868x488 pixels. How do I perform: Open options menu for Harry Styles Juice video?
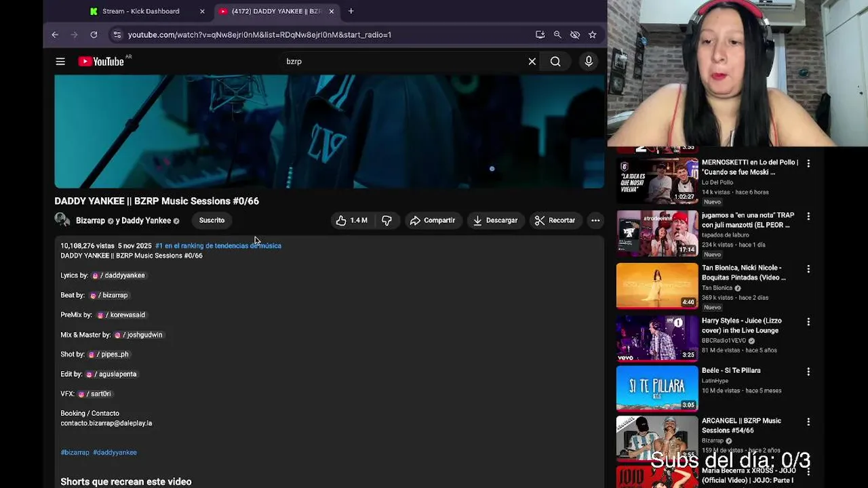point(808,322)
